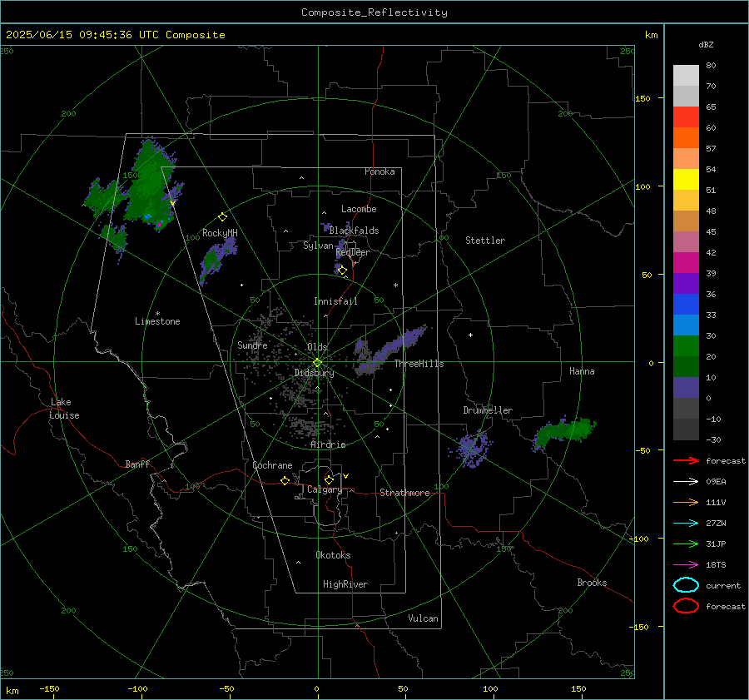Viewport: 749px width, 700px height.
Task: Click the yellow diamond marker below RedDeer
Action: pos(343,271)
